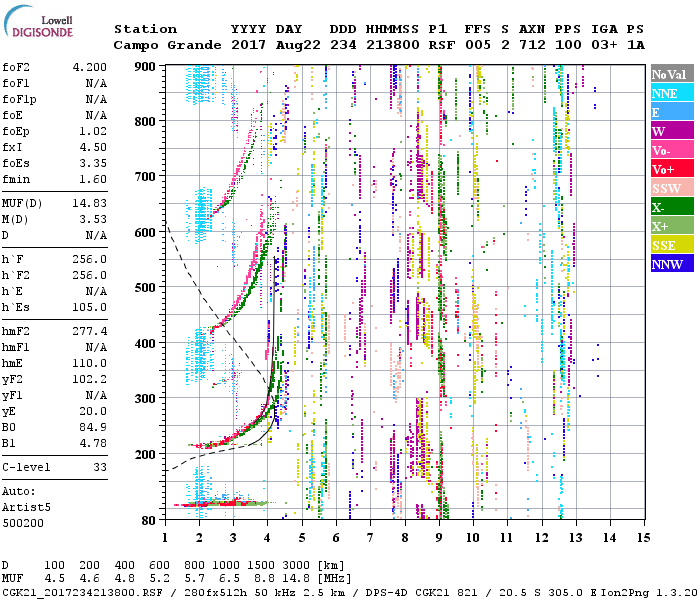700x600 pixels.
Task: Click the foF2 value 4.200
Action: point(88,66)
